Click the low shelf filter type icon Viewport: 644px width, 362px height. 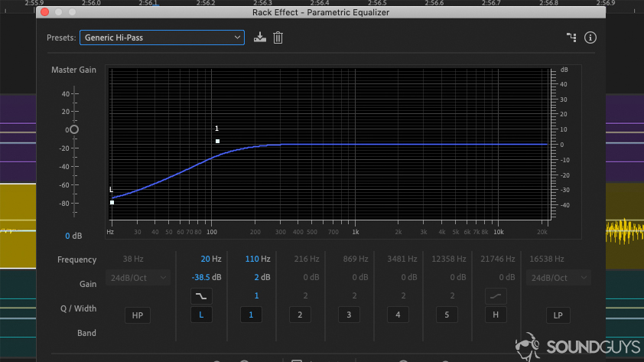click(201, 296)
